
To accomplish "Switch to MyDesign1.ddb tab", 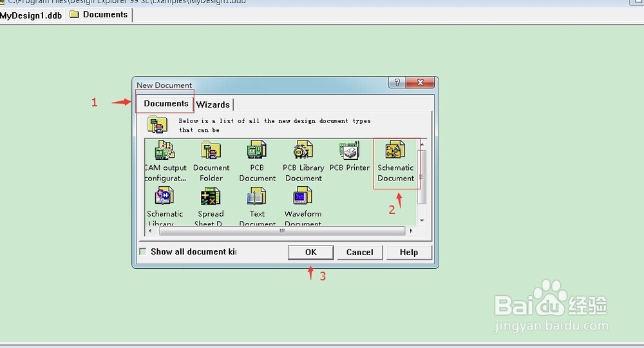I will point(31,15).
